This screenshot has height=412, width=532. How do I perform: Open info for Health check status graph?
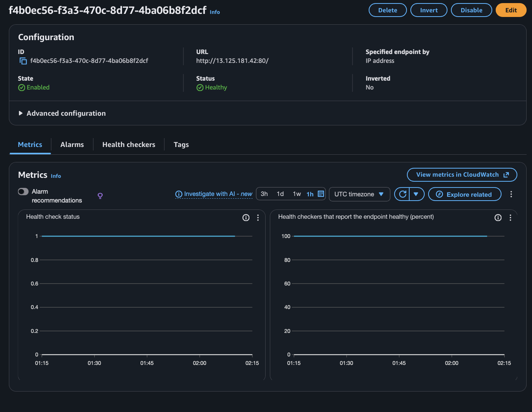point(246,218)
